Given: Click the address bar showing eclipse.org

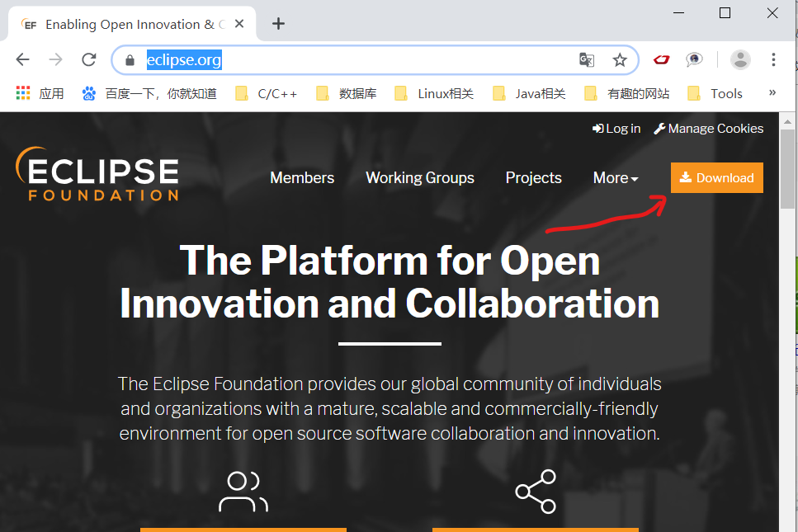Looking at the screenshot, I should (375, 60).
